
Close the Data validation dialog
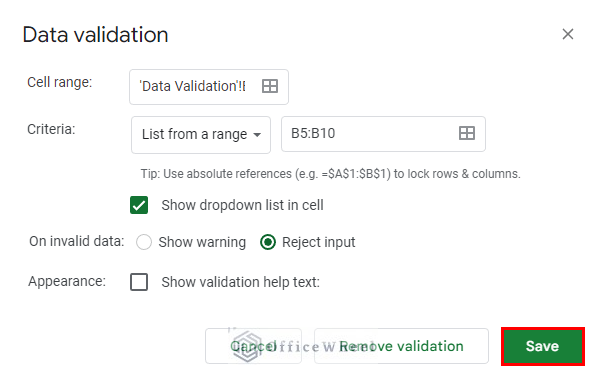tap(568, 34)
